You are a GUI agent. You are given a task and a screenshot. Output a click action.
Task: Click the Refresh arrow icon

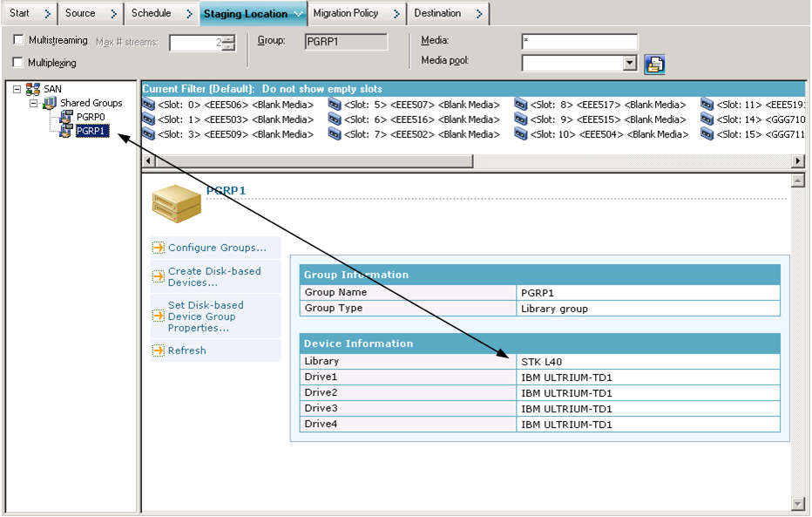(159, 350)
